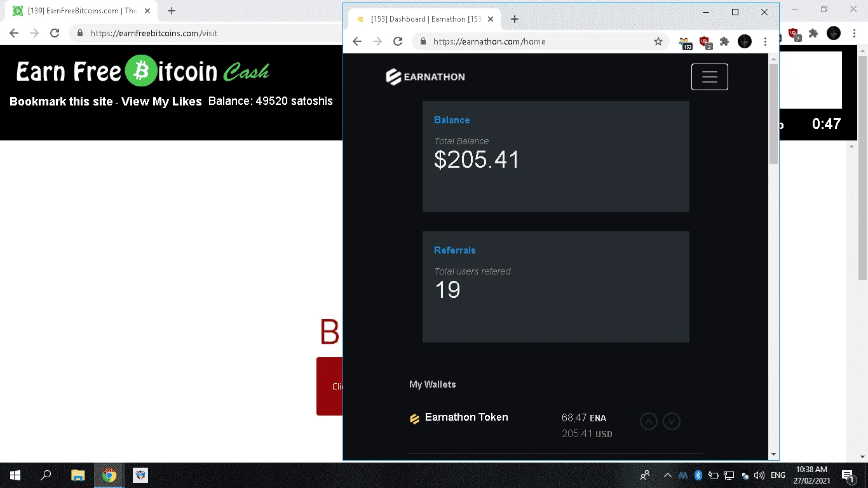Open profile avatar in EarnFreeBitcoins window
The height and width of the screenshot is (488, 868).
tap(834, 33)
